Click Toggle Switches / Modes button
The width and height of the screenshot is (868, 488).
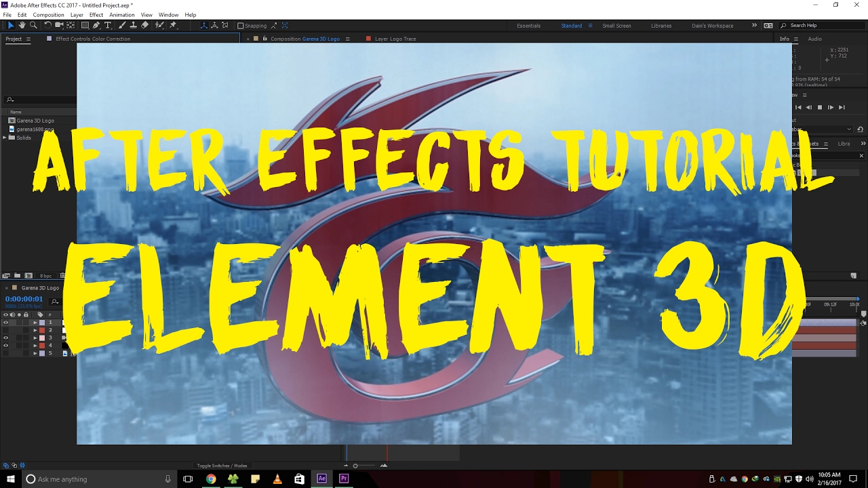(222, 466)
